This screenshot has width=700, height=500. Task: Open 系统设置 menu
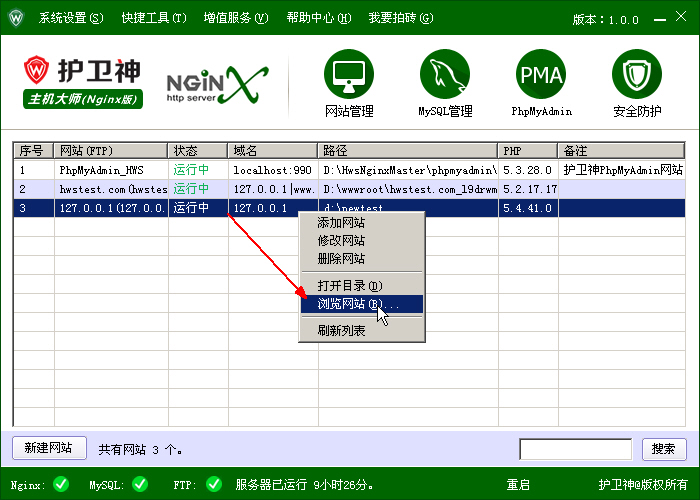pyautogui.click(x=70, y=18)
